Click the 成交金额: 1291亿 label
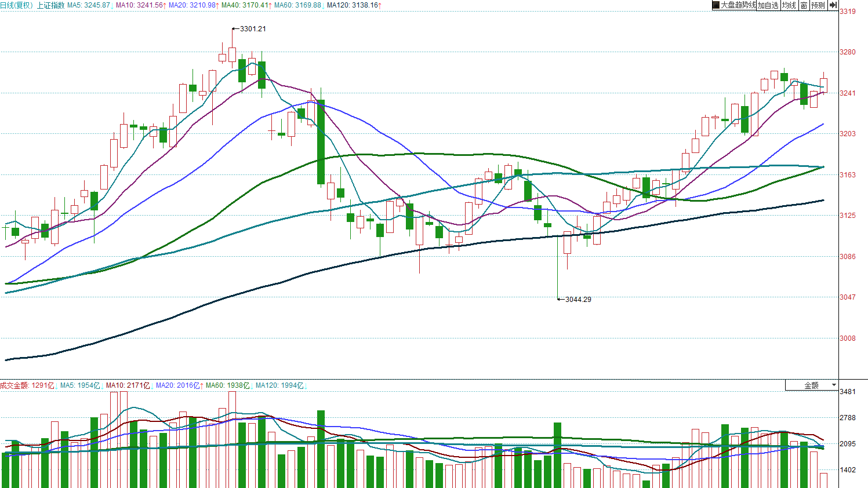Viewport: 868px width, 488px height. pos(27,385)
